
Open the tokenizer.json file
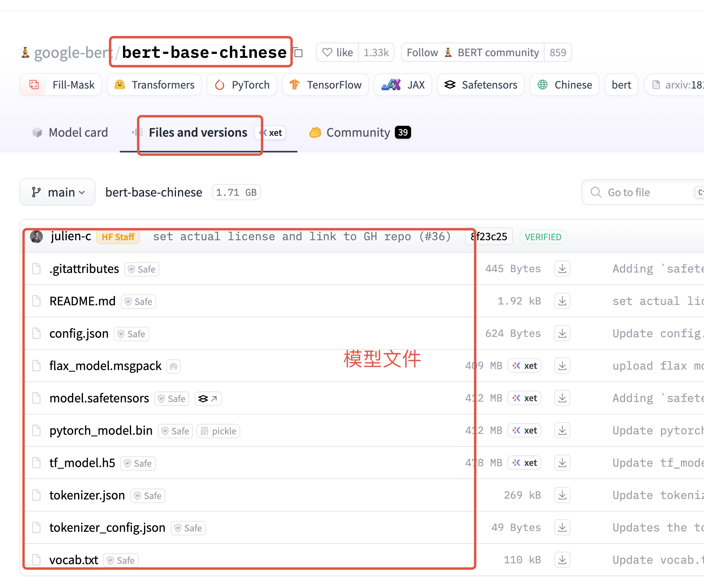click(x=87, y=495)
